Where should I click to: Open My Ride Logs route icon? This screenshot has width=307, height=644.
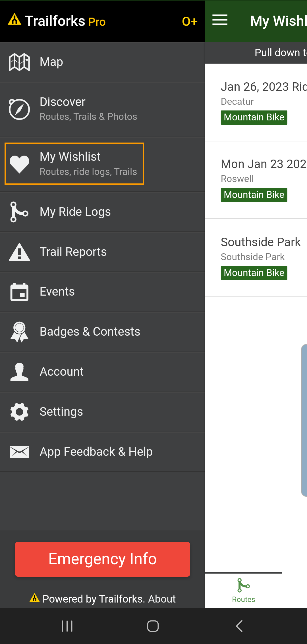(19, 212)
